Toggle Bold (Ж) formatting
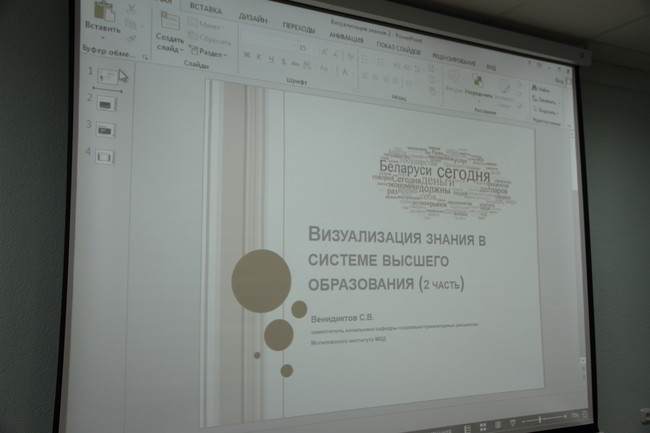Image resolution: width=650 pixels, height=433 pixels. [x=247, y=55]
